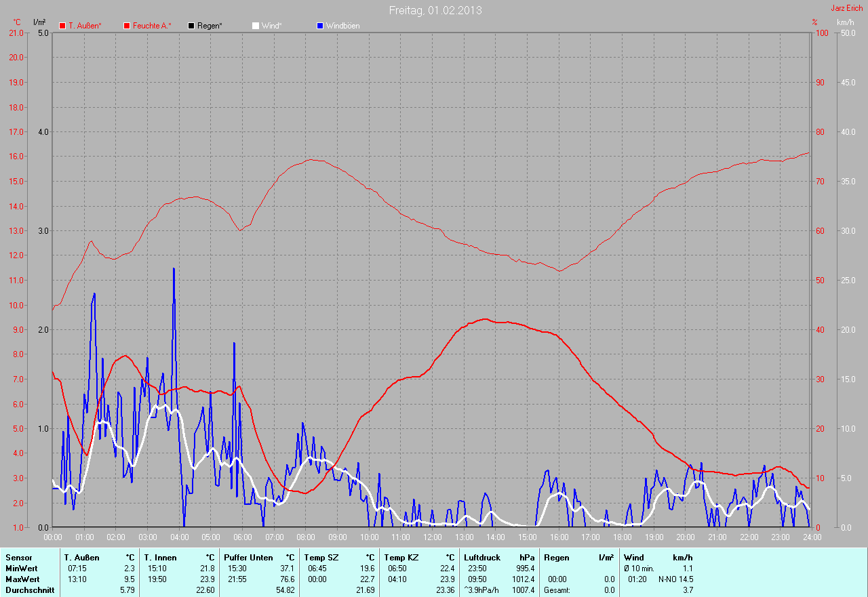Click the Durchschnitt row label
This screenshot has width=868, height=597.
(x=30, y=590)
